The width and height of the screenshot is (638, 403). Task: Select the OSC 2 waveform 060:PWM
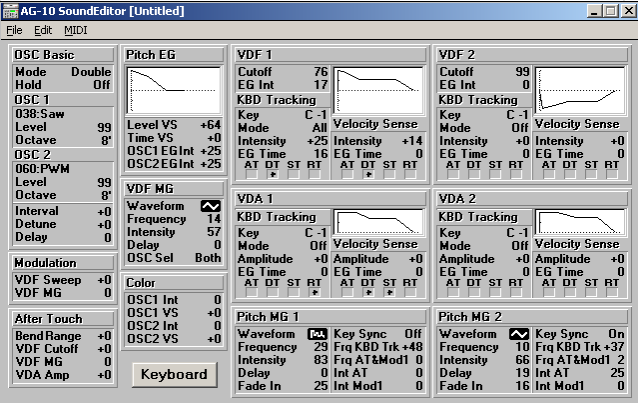(42, 169)
